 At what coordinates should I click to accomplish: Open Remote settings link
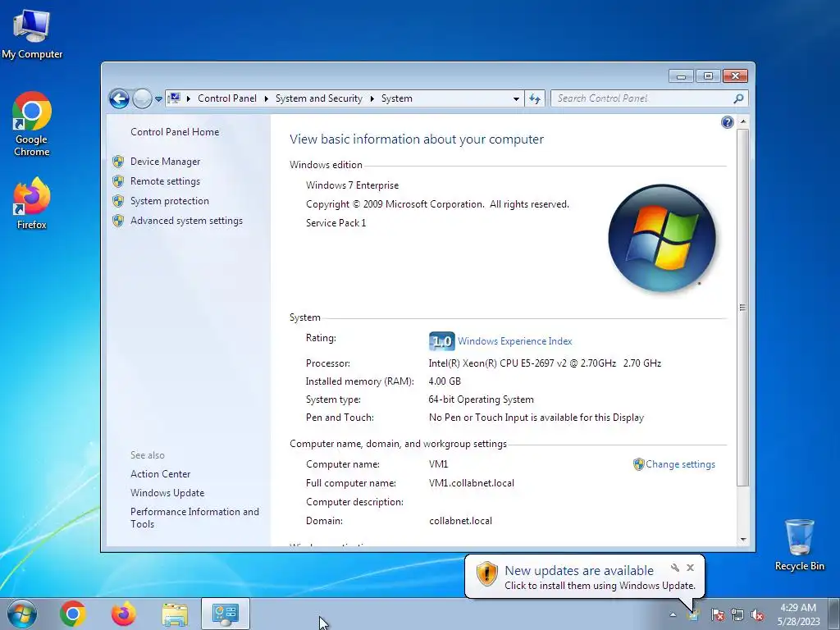[165, 181]
